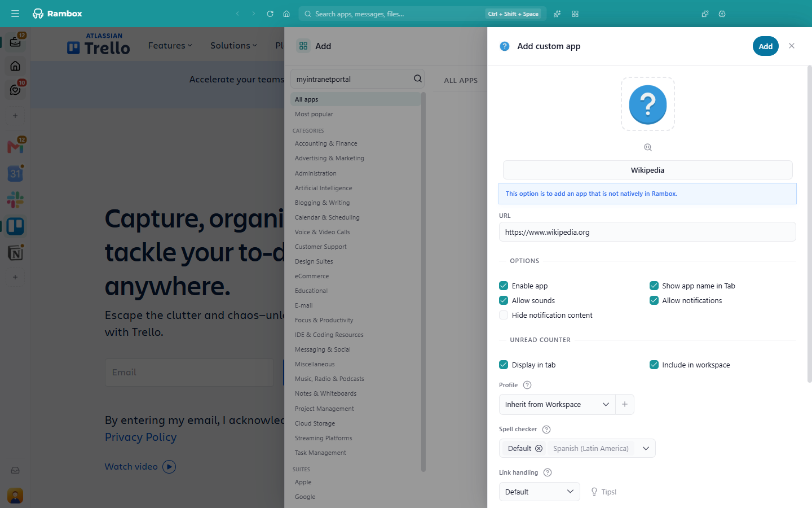Open the WhatsApp-style chat app icon in sidebar

click(15, 90)
